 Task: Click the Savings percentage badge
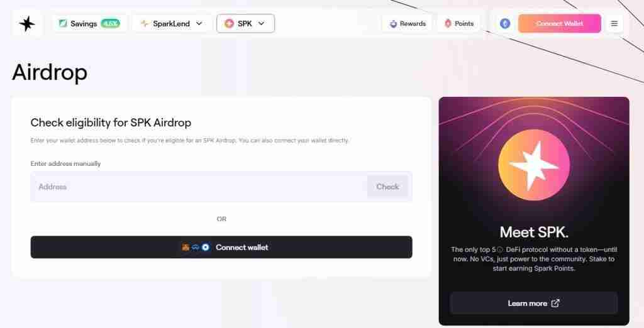click(111, 23)
